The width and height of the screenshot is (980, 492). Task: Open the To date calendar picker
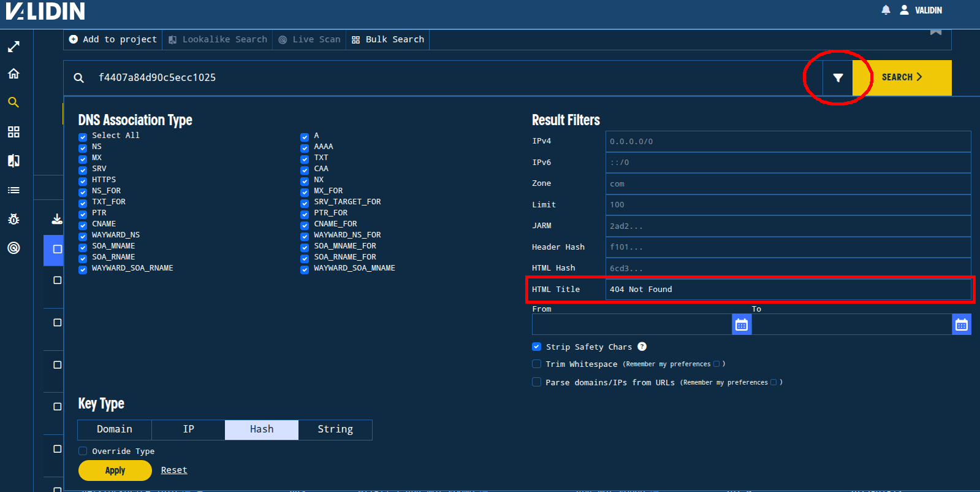[962, 325]
